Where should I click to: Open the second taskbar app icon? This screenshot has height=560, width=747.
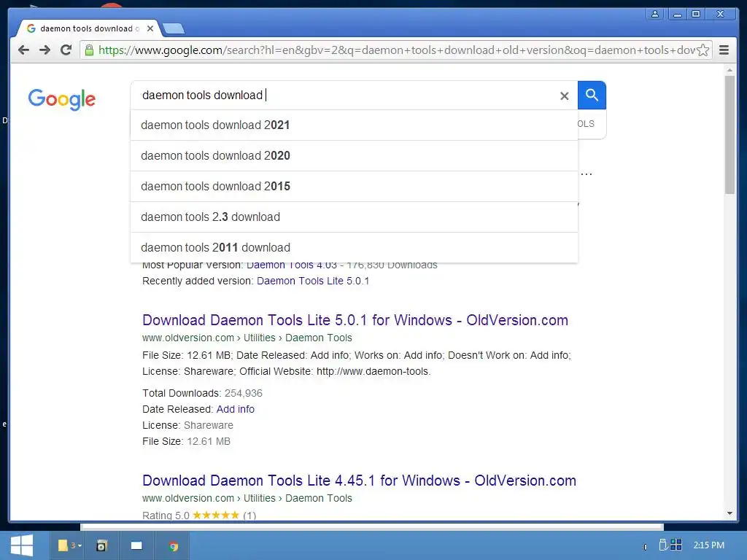pyautogui.click(x=101, y=545)
